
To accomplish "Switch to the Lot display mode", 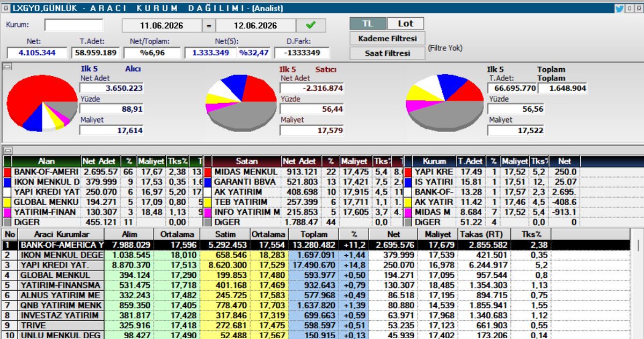I will [406, 24].
